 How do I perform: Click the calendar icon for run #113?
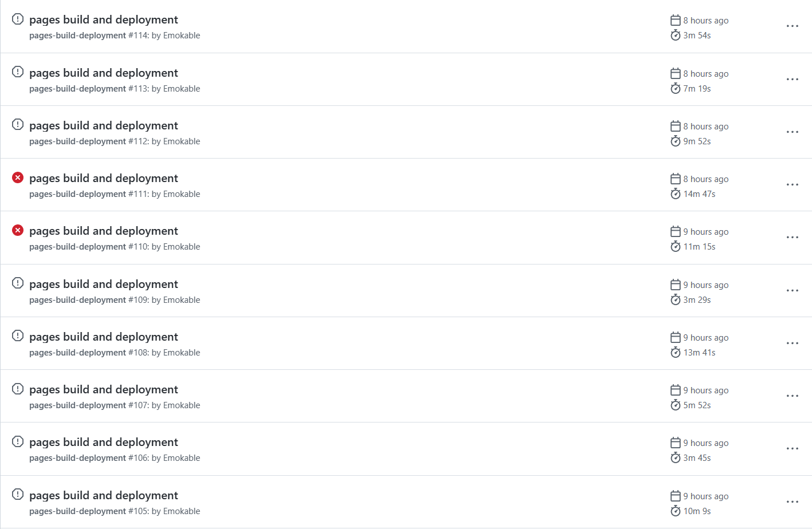pyautogui.click(x=676, y=73)
